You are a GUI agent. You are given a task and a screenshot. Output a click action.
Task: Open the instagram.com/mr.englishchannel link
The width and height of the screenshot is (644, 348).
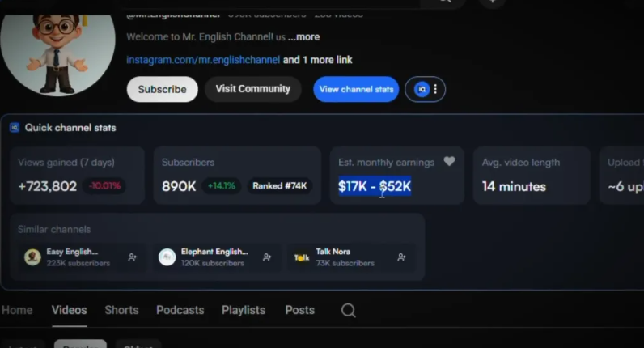[x=203, y=60]
